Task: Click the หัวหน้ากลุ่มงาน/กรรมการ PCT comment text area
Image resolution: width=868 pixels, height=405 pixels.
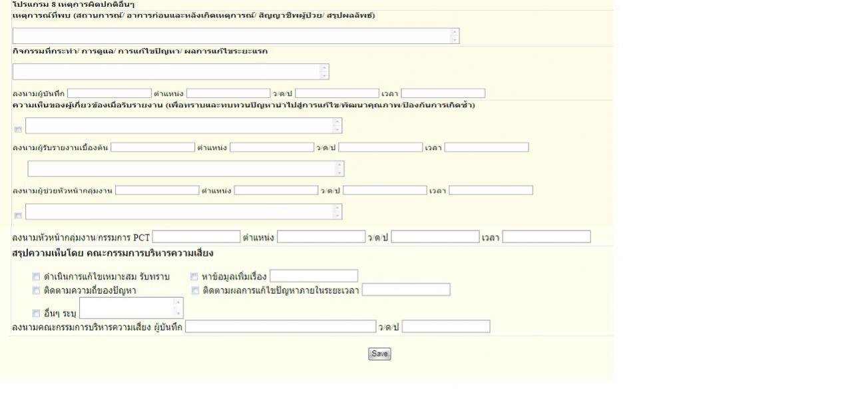Action: click(x=184, y=212)
